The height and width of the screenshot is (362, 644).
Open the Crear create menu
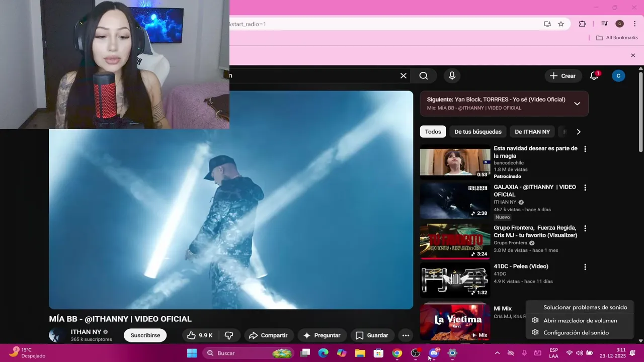tap(562, 76)
